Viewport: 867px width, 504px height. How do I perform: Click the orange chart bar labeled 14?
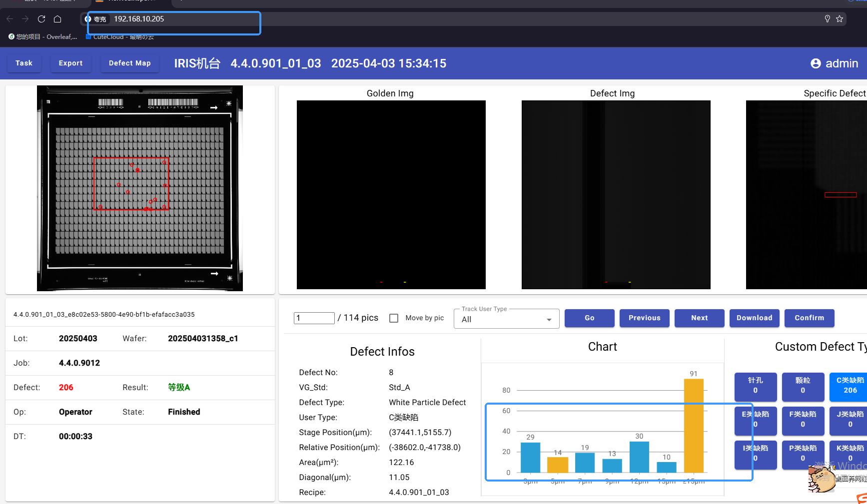click(558, 465)
